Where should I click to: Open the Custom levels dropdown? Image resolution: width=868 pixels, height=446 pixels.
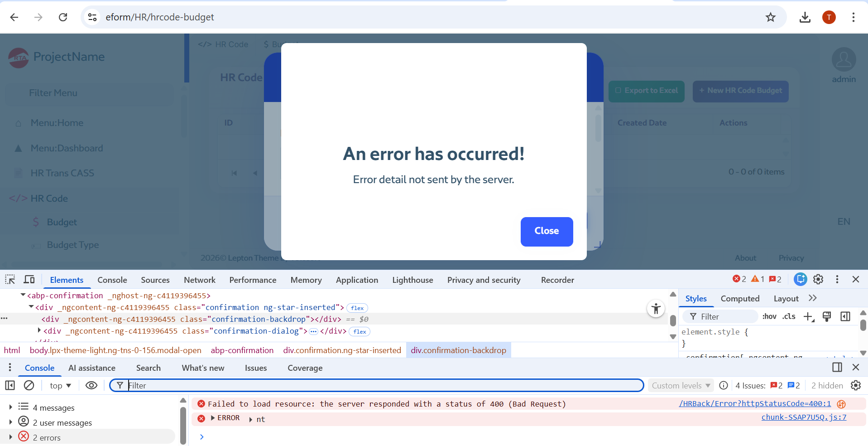click(681, 385)
